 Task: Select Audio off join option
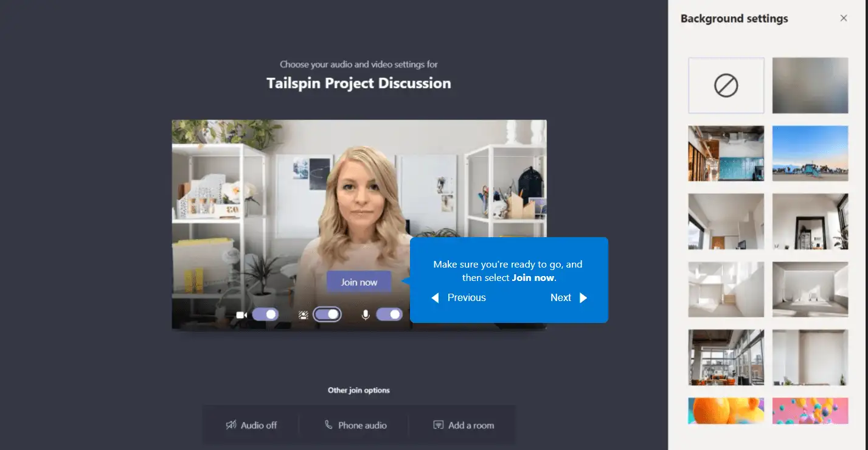click(x=251, y=425)
